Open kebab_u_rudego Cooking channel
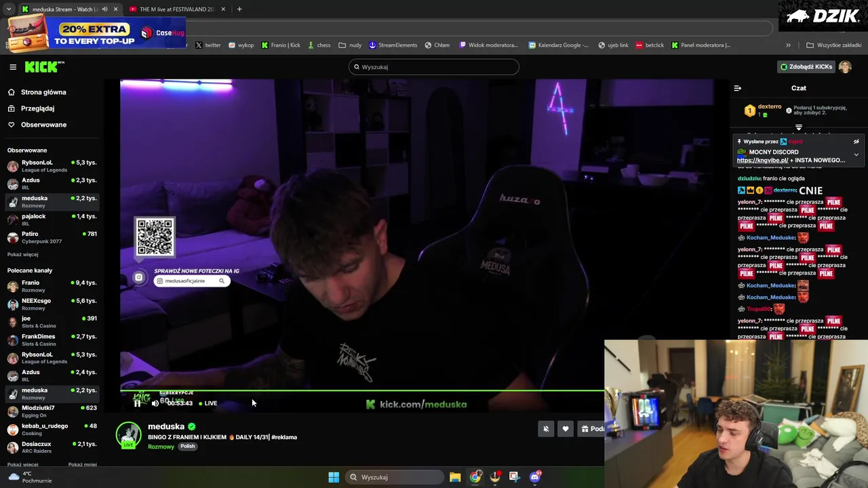The width and height of the screenshot is (868, 488). [52, 429]
